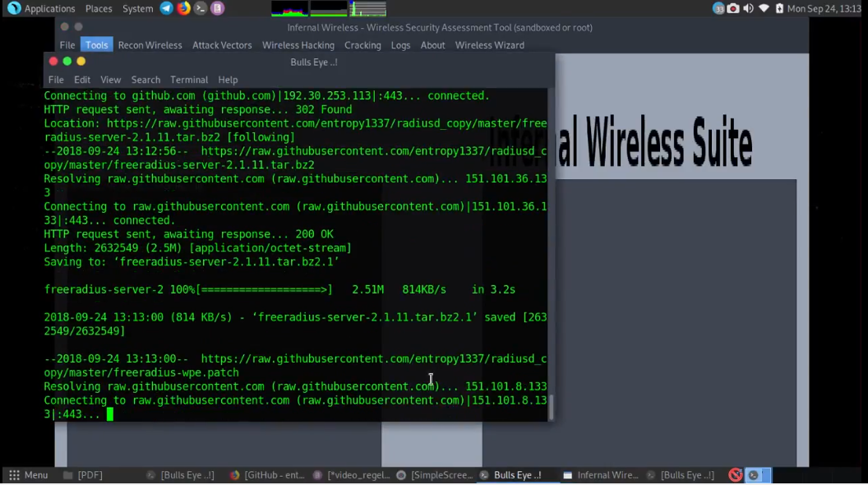Open the terminal emulator icon in top panel

pyautogui.click(x=200, y=8)
